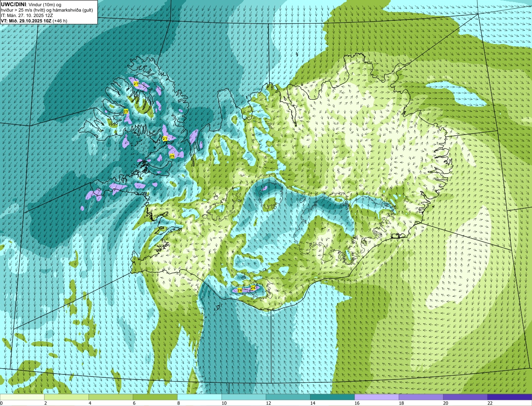Screen dimensions: 532x406
Task: Click the 2–4 m/s light green legend swatch
Action: [66, 397]
